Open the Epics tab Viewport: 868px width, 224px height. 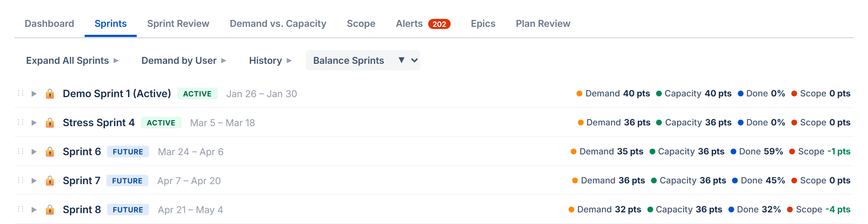click(x=483, y=24)
